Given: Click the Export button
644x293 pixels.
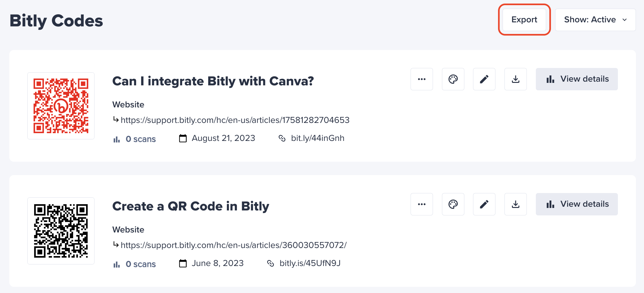Looking at the screenshot, I should point(524,20).
